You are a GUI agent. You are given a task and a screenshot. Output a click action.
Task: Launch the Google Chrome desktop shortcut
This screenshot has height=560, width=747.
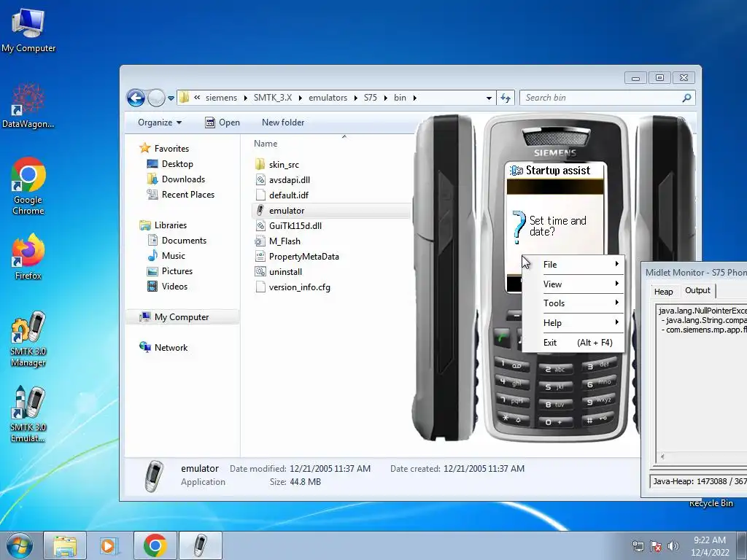pyautogui.click(x=28, y=186)
